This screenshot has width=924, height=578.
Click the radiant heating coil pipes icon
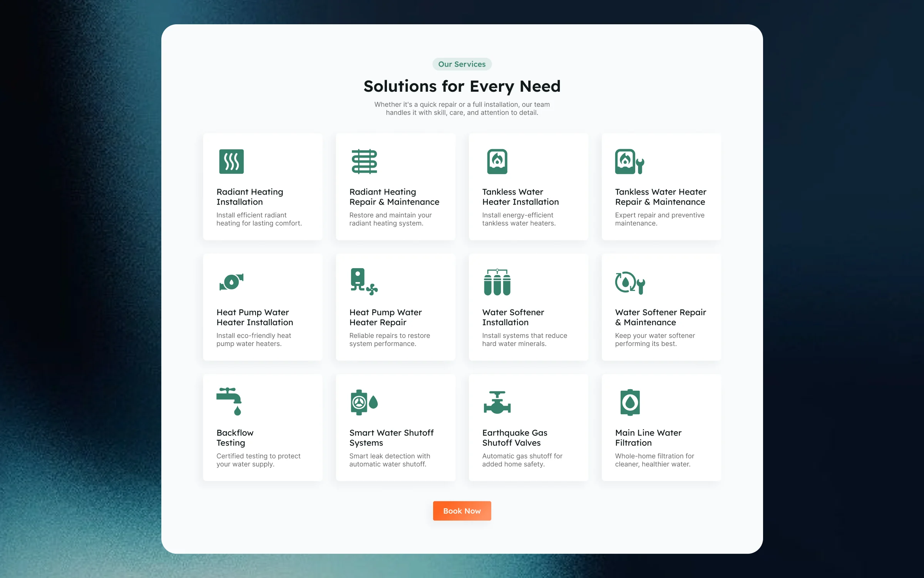tap(364, 161)
